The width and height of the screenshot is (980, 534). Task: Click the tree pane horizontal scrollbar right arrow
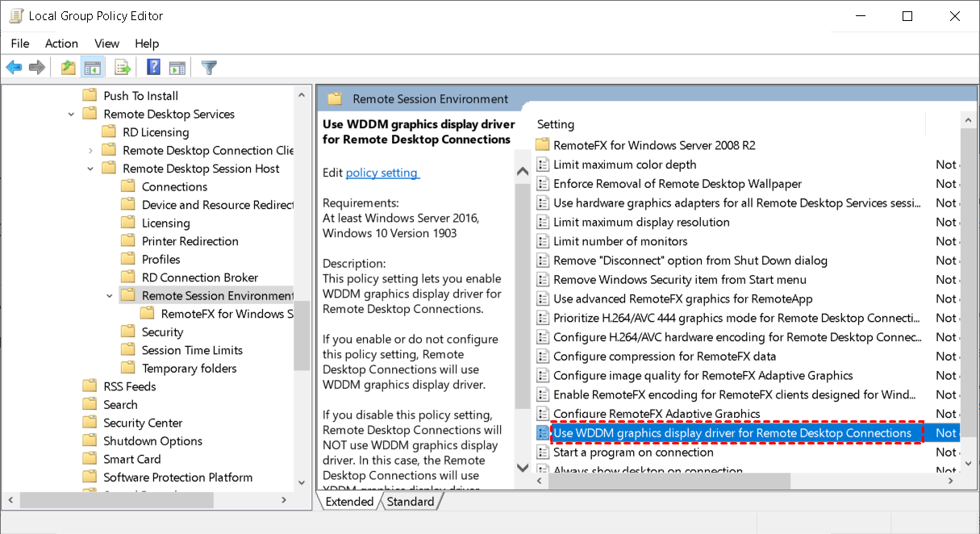coord(283,500)
